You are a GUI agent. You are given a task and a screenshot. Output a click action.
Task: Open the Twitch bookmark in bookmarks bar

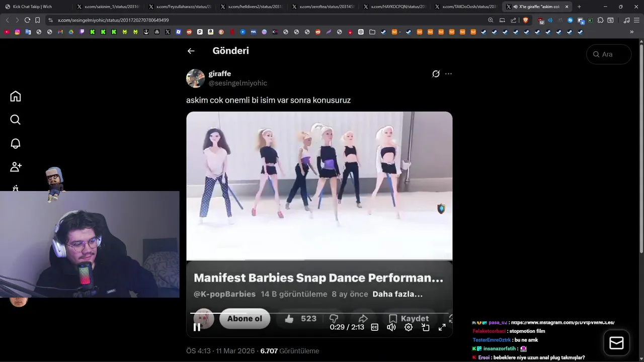82,32
